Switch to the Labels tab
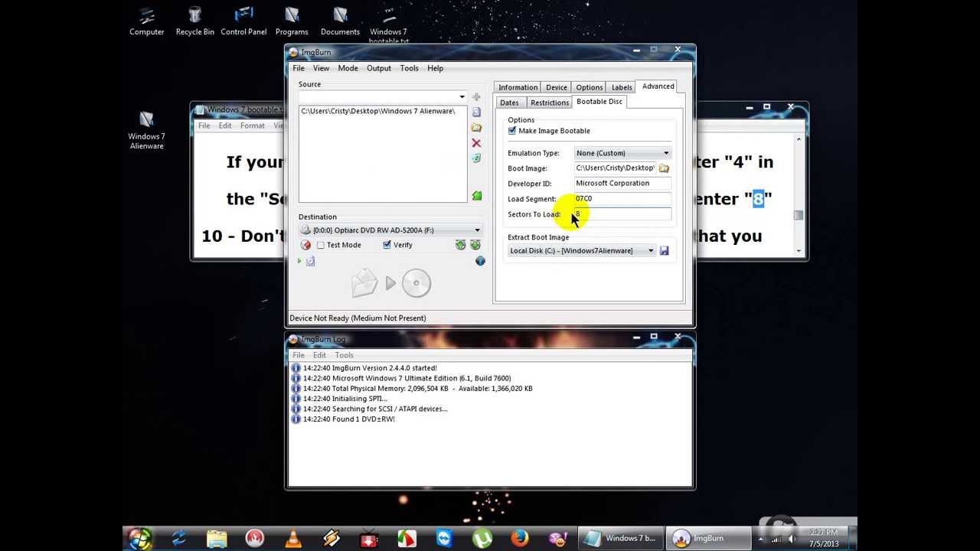The image size is (980, 551). point(622,87)
